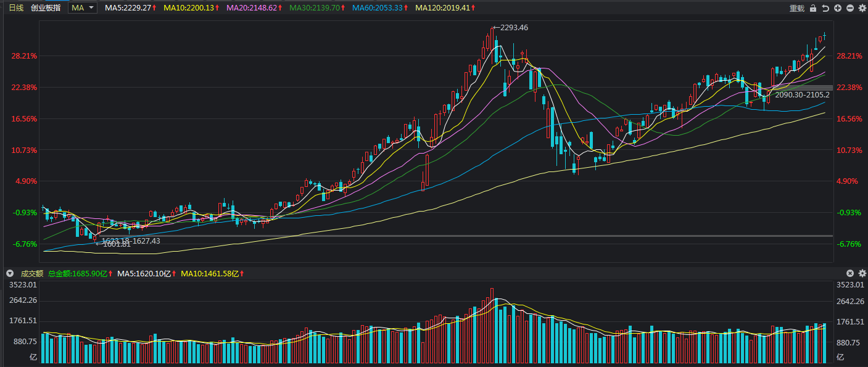
Task: Open volume panel settings gear
Action: point(862,273)
